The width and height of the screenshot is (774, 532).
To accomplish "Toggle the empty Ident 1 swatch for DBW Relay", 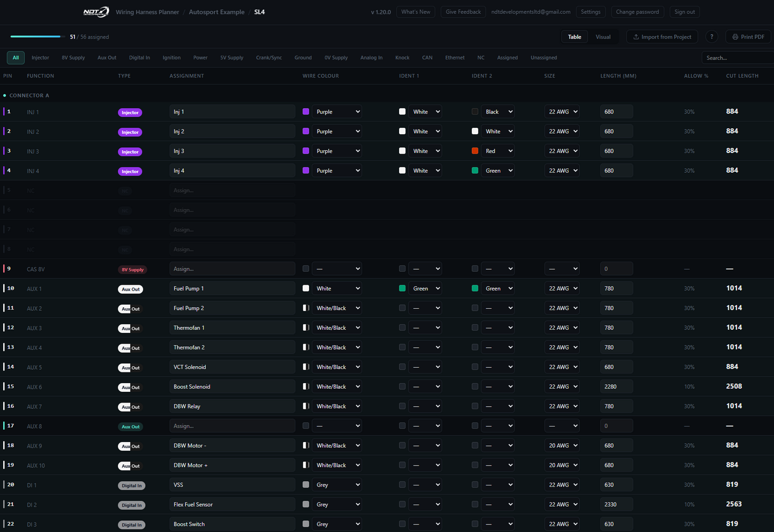I will [402, 406].
